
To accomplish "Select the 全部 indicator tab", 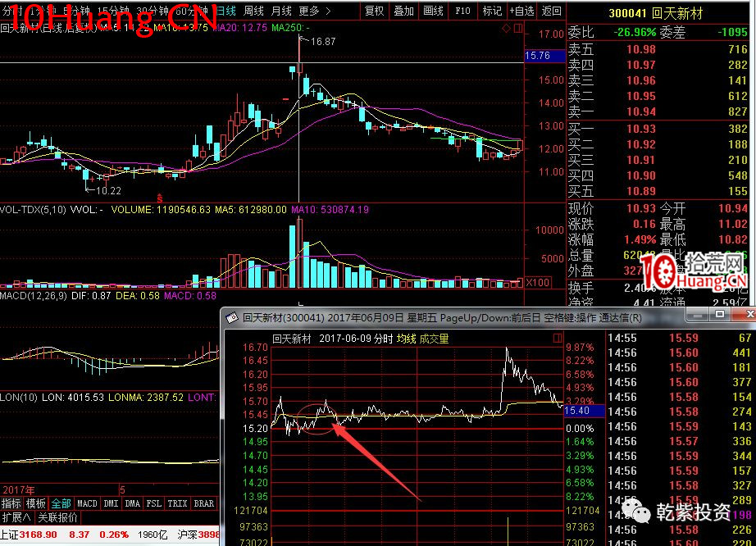I will coord(61,503).
